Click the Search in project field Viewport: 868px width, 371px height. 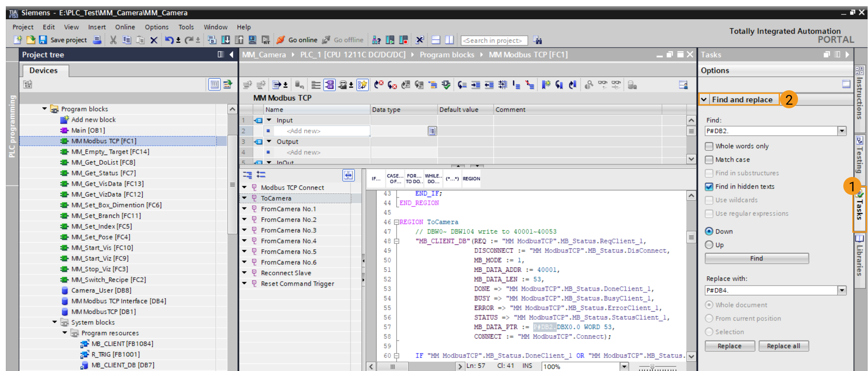(494, 40)
